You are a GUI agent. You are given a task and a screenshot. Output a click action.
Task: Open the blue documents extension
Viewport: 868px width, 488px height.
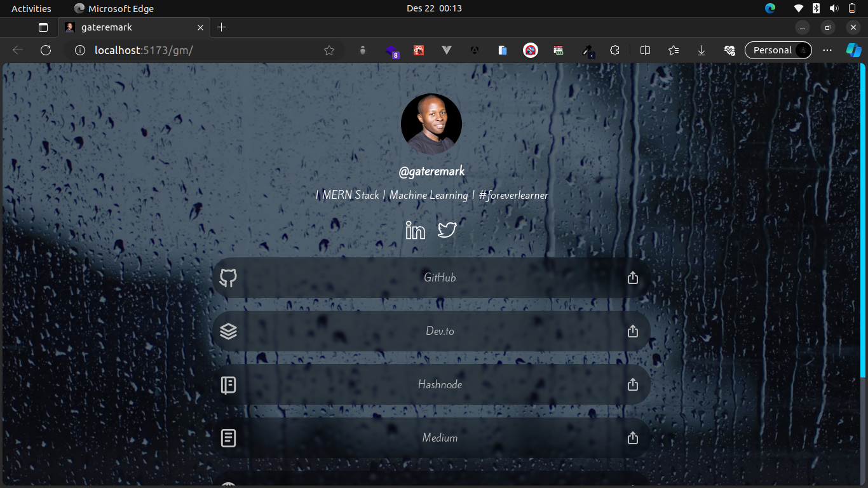pyautogui.click(x=503, y=50)
